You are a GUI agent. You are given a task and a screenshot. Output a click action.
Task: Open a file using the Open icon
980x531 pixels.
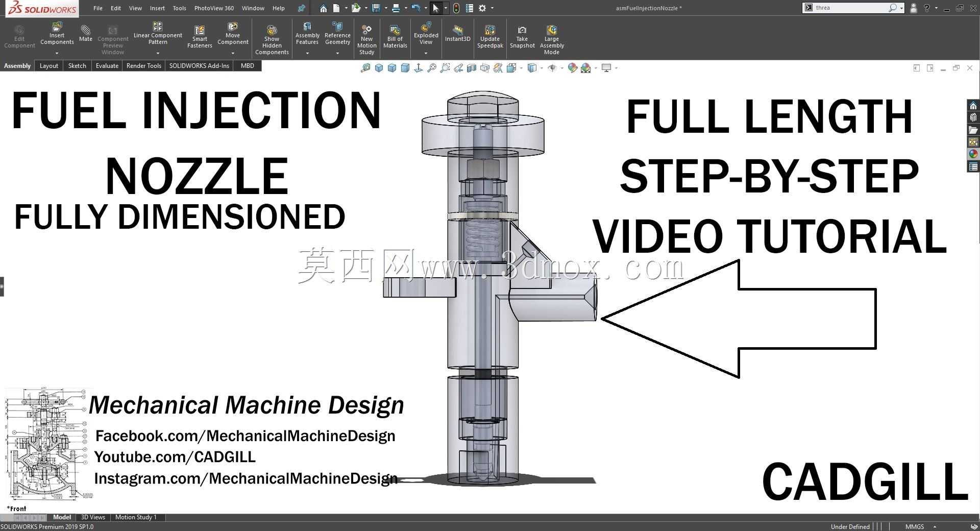(356, 8)
